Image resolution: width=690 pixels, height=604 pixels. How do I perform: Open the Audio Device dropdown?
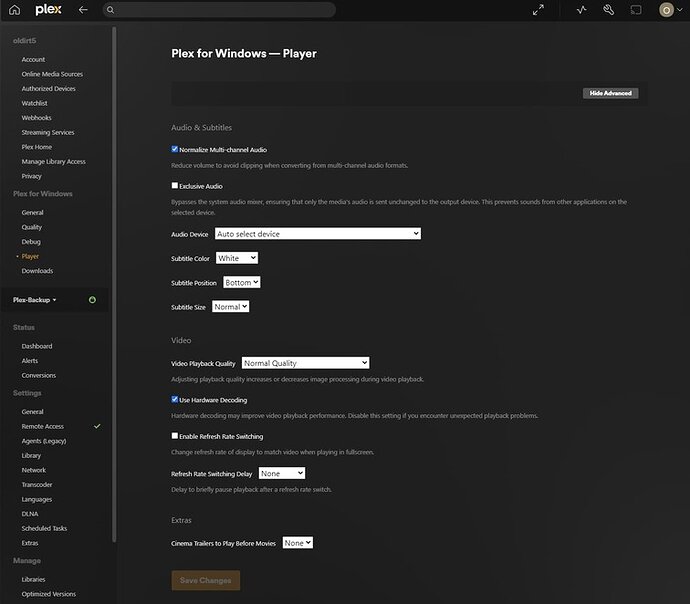pos(318,234)
